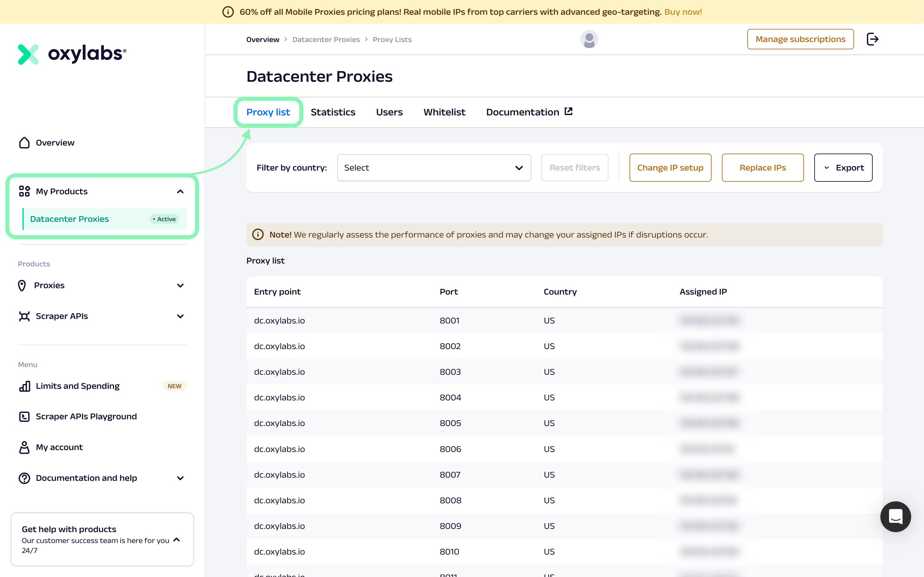Open Limits and Spending from sidebar
This screenshot has width=924, height=577.
tap(78, 386)
